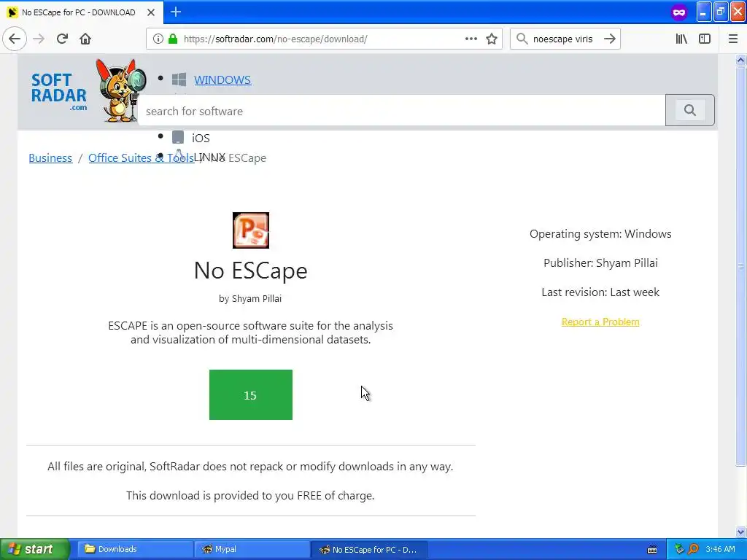Click the page scrollbar up arrow
The height and width of the screenshot is (560, 747).
740,60
